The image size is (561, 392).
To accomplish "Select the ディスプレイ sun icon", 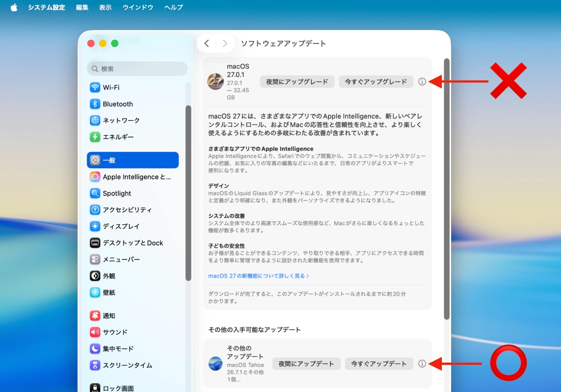I will pos(95,226).
